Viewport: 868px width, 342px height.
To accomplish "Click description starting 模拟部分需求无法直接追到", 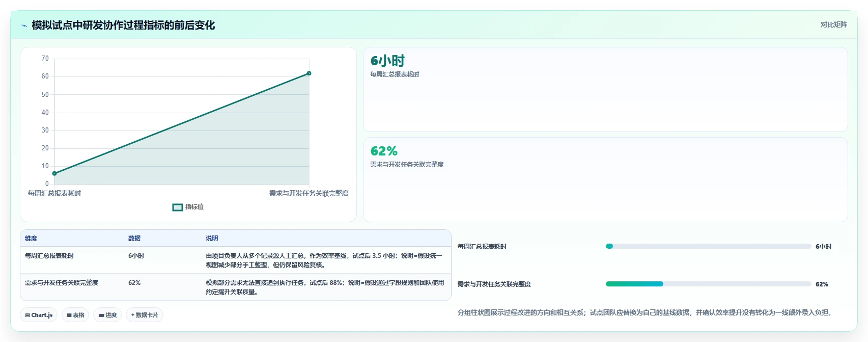I will click(x=325, y=287).
